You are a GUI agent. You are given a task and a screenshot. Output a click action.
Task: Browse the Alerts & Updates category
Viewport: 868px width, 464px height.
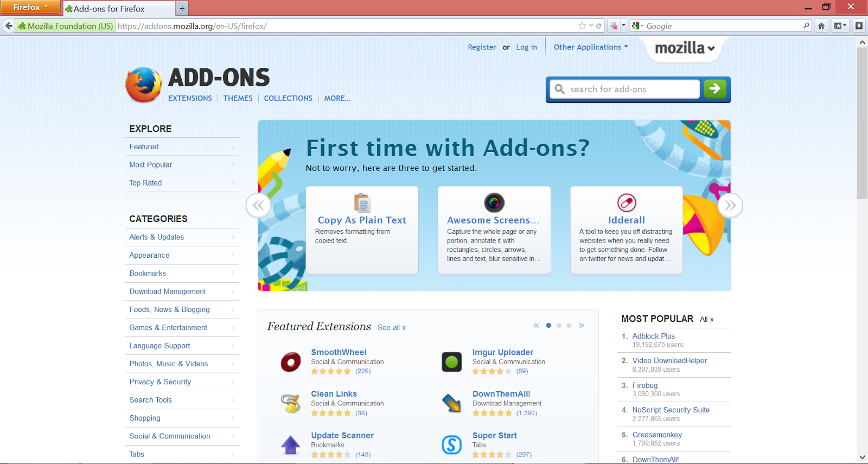182,237
